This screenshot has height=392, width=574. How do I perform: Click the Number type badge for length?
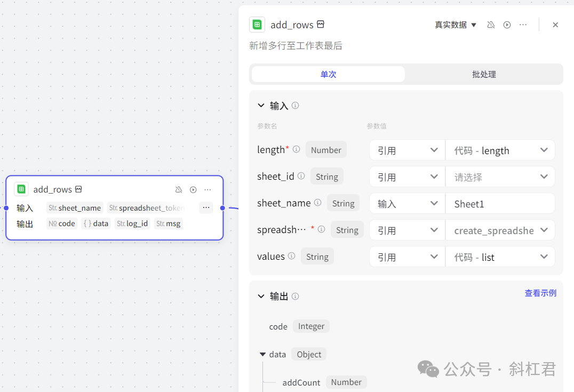click(326, 150)
